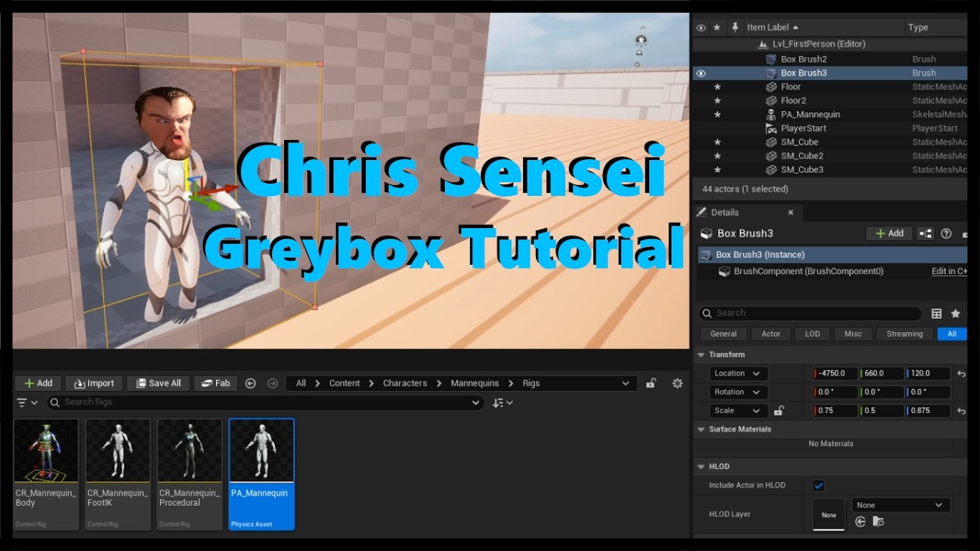This screenshot has height=551, width=980.
Task: Toggle the star next to SM_Cube row
Action: (x=717, y=142)
